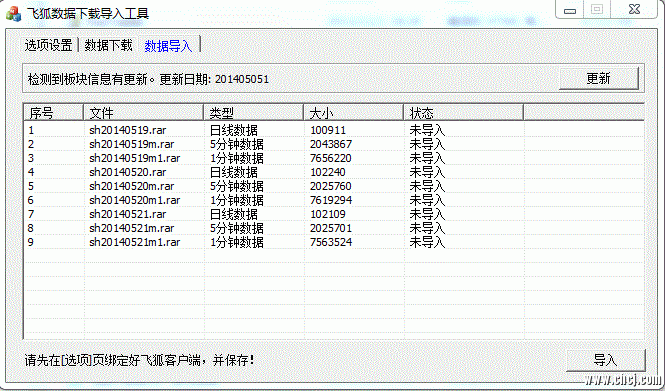Switch to the 数据下载 tab
Image resolution: width=665 pixels, height=391 pixels.
tap(109, 45)
